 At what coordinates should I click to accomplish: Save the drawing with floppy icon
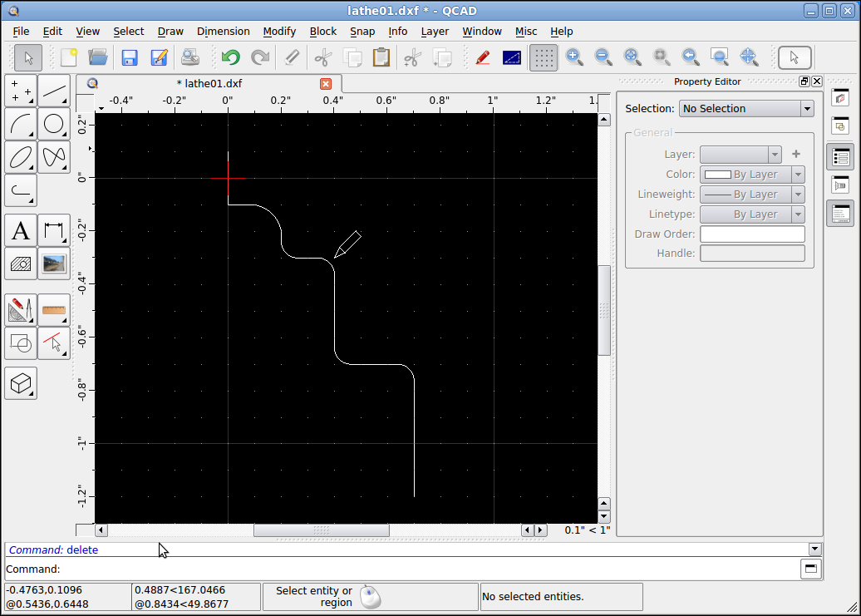tap(130, 57)
